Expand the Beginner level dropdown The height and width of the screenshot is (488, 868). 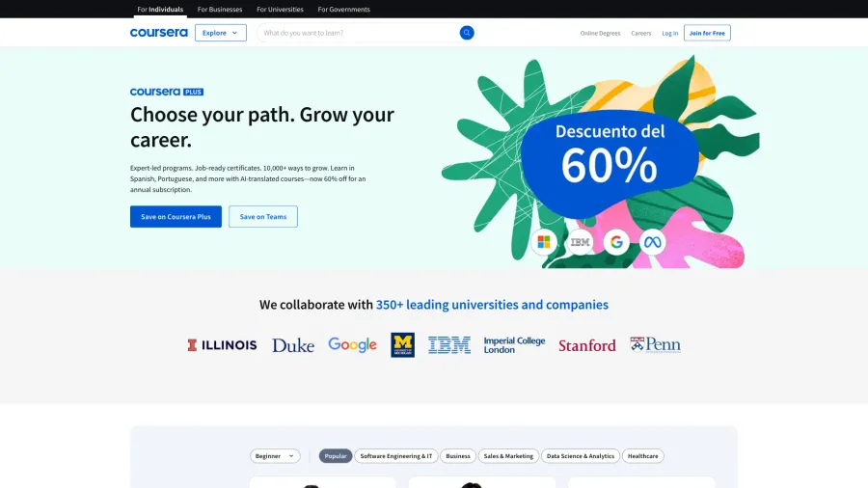click(275, 456)
